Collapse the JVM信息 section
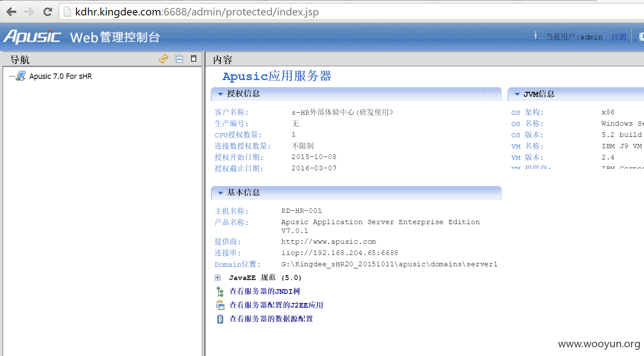The width and height of the screenshot is (644, 356). (x=517, y=94)
